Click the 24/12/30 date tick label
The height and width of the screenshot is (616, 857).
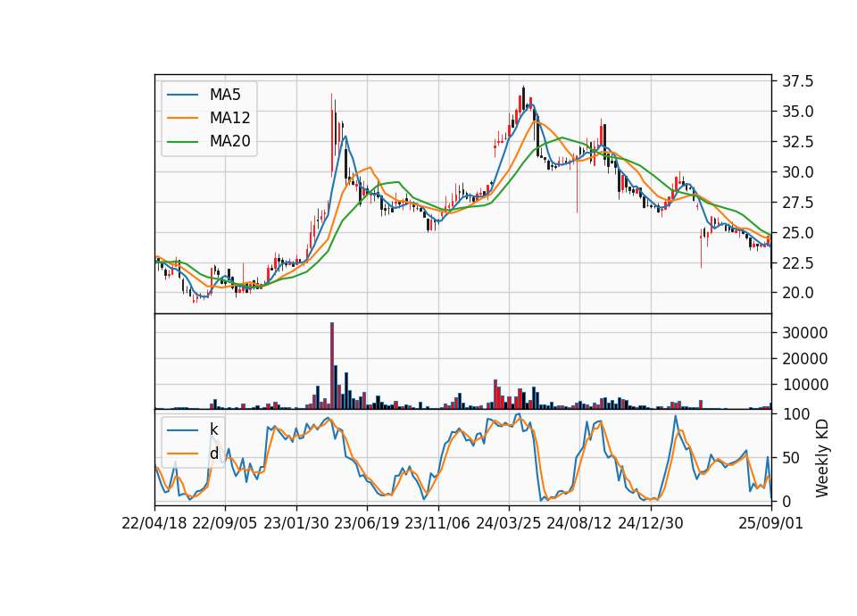click(651, 524)
